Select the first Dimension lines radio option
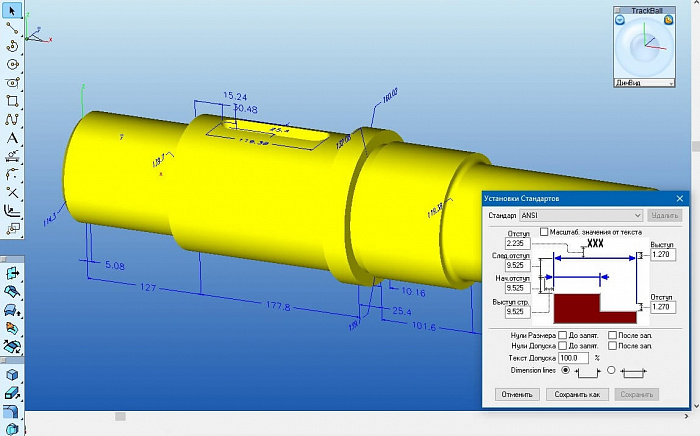Image resolution: width=700 pixels, height=436 pixels. (567, 369)
